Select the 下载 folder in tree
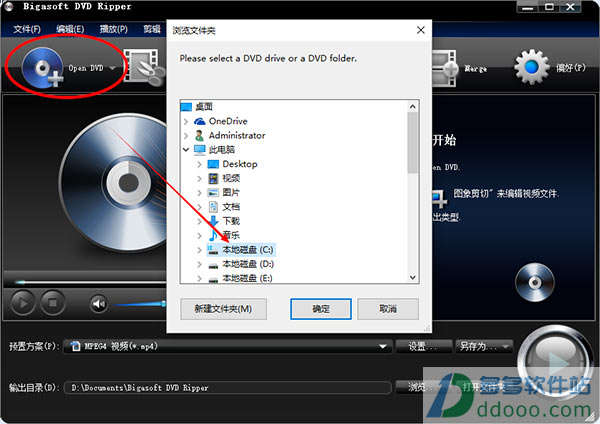This screenshot has width=600, height=424. [x=231, y=221]
